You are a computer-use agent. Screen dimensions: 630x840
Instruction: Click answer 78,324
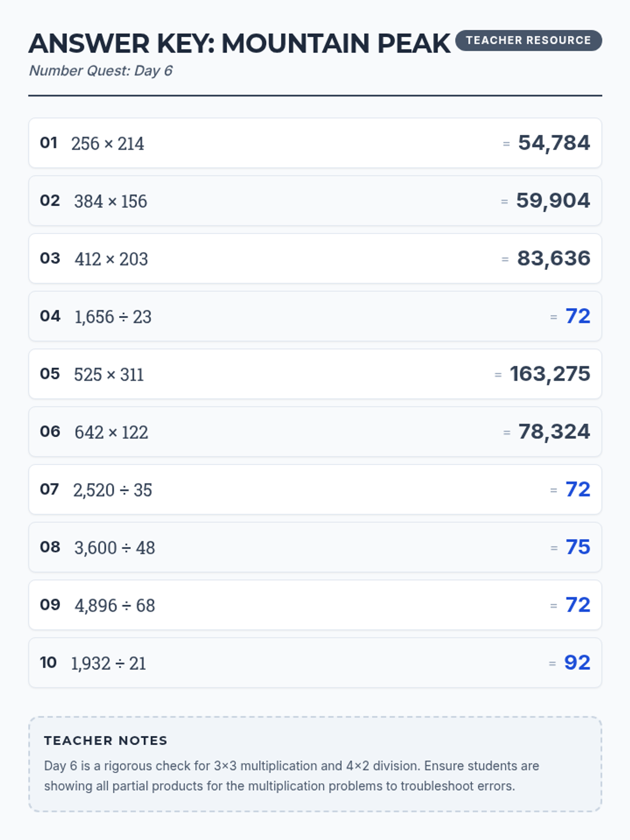(x=554, y=432)
